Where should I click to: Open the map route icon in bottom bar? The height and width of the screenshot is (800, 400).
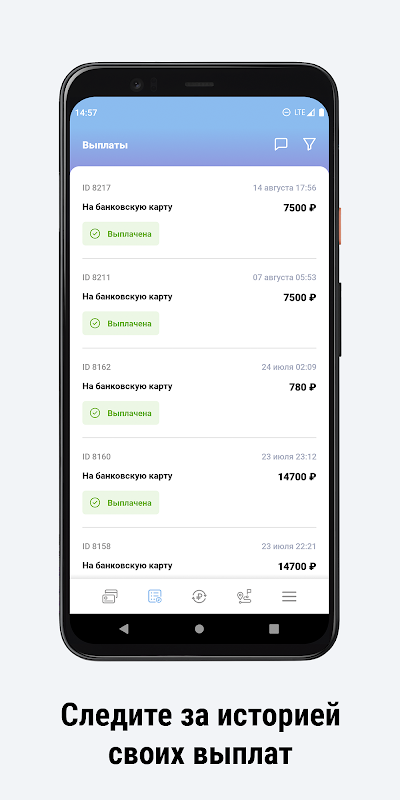pyautogui.click(x=244, y=596)
